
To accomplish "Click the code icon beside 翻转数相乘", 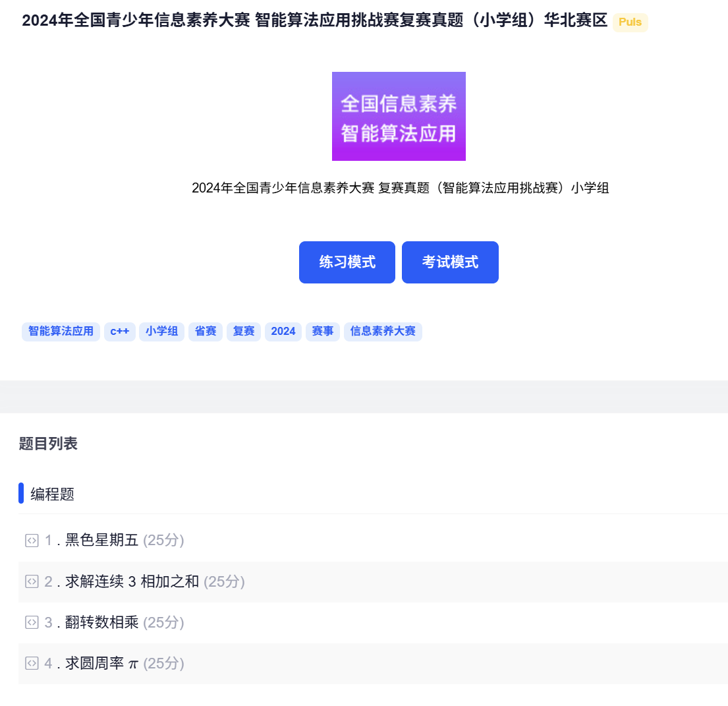I will [32, 622].
